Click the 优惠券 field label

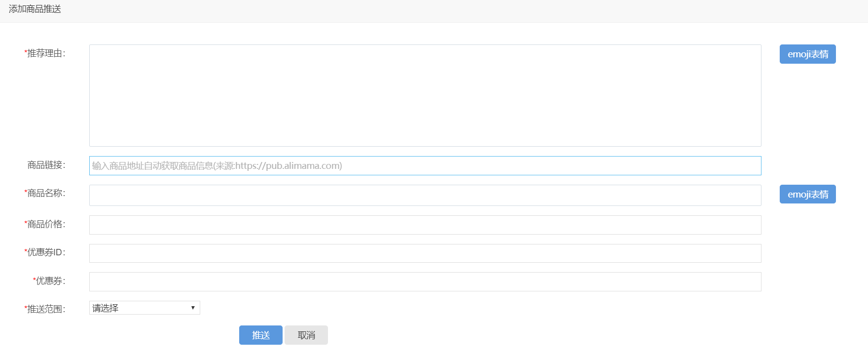[x=49, y=281]
